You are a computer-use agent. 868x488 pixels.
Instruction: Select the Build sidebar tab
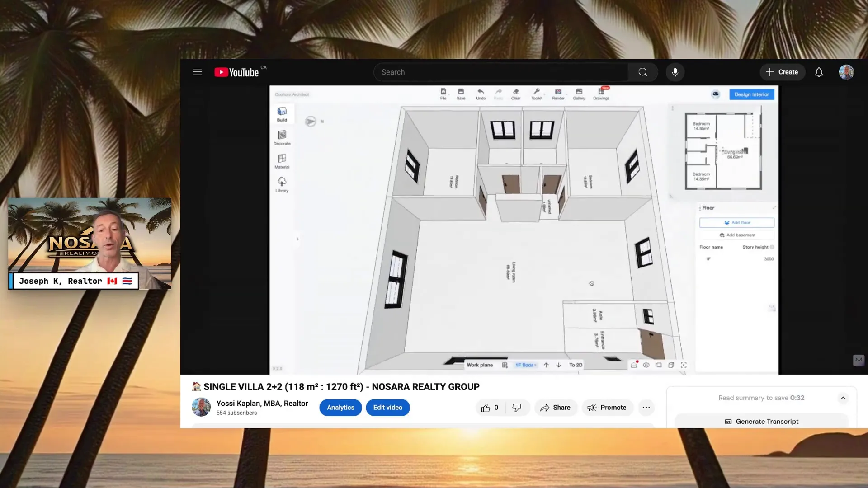(282, 114)
